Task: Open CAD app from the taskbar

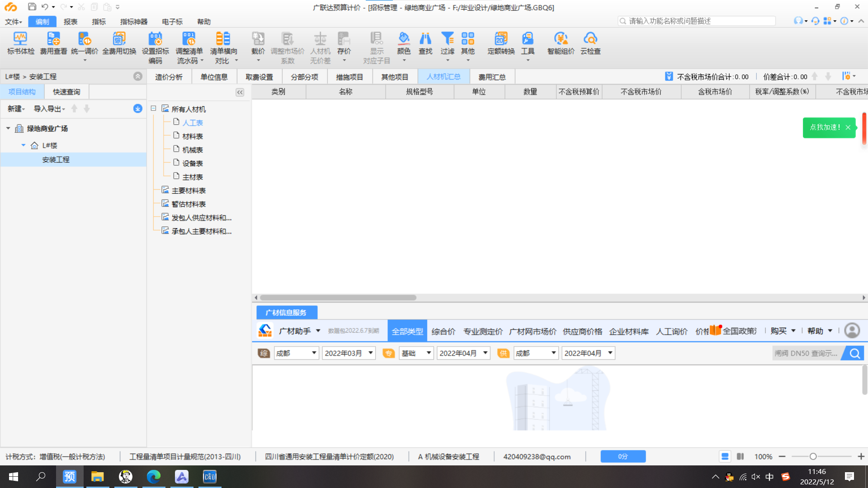Action: click(210, 476)
